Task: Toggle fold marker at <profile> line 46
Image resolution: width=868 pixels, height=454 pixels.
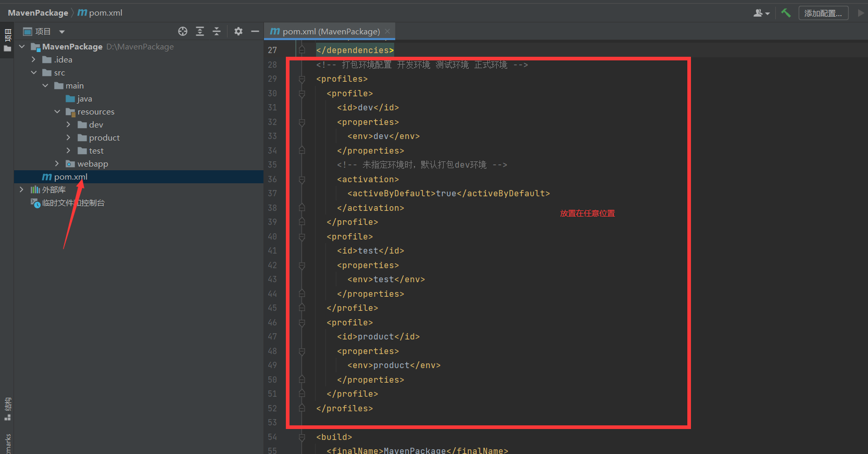Action: [301, 323]
